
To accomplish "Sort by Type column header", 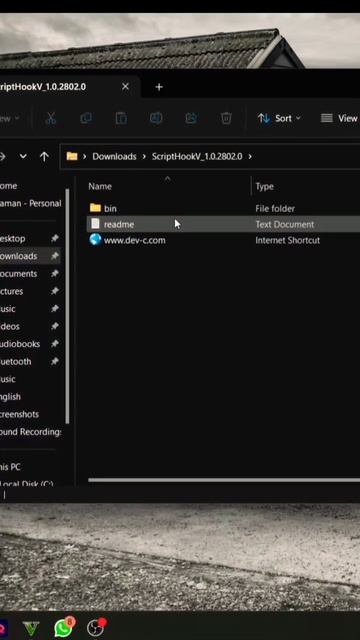I will coord(264,187).
